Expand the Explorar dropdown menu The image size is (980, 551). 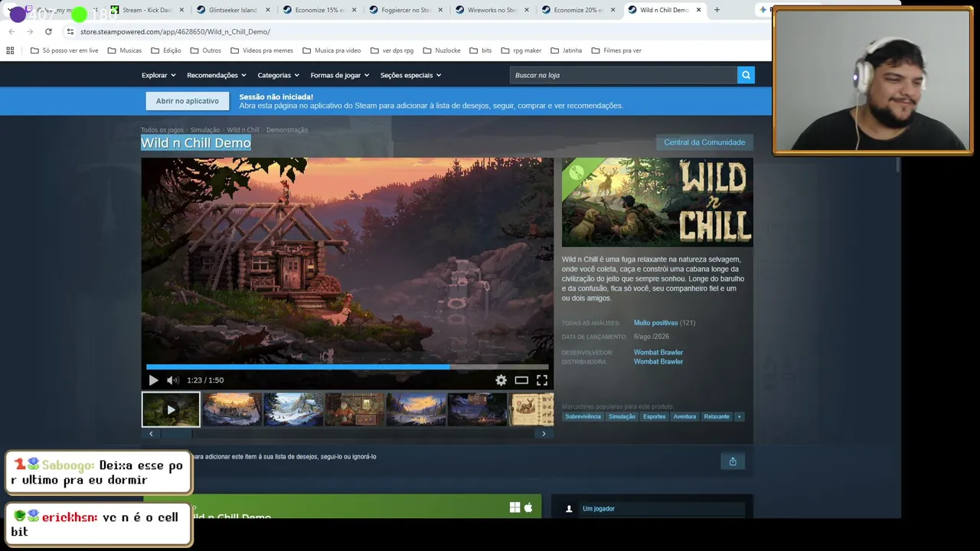tap(158, 75)
